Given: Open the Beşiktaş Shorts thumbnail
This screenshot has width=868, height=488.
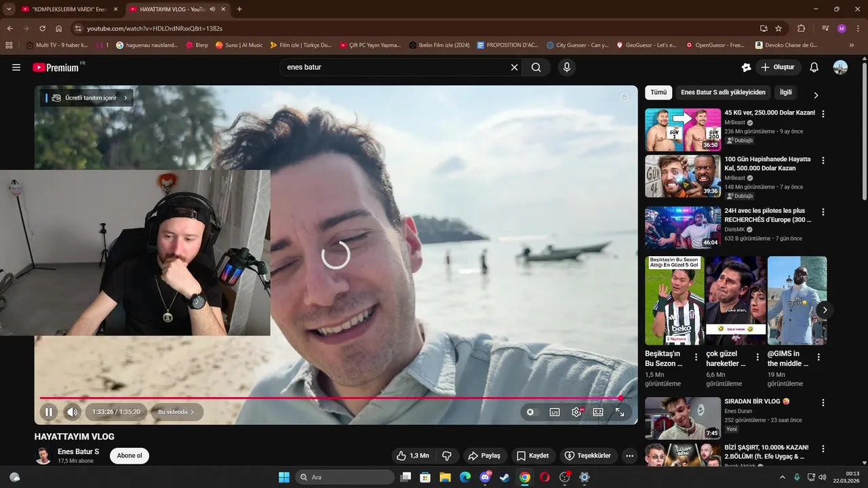Looking at the screenshot, I should pyautogui.click(x=674, y=300).
